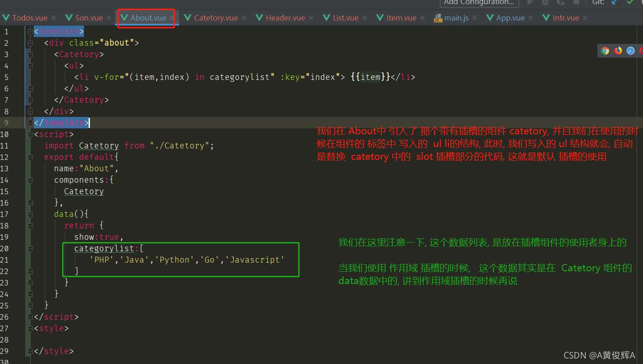Open preview in Safari browser icon
The height and width of the screenshot is (364, 643).
pyautogui.click(x=631, y=51)
